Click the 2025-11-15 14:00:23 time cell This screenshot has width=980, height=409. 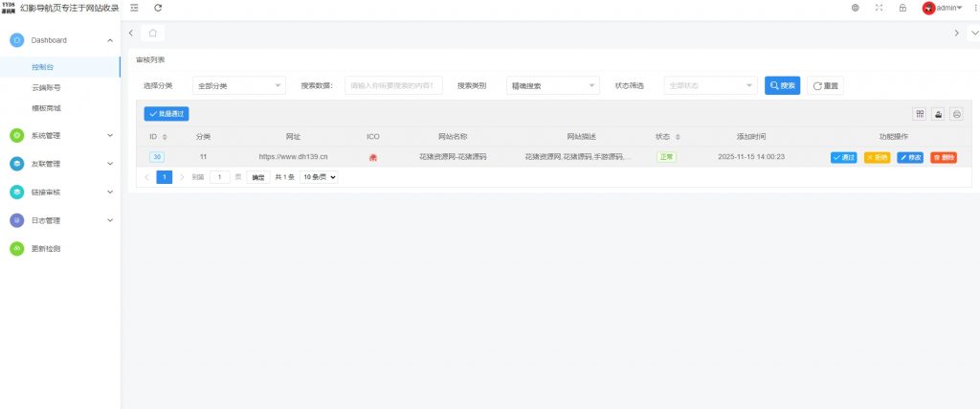pyautogui.click(x=751, y=157)
